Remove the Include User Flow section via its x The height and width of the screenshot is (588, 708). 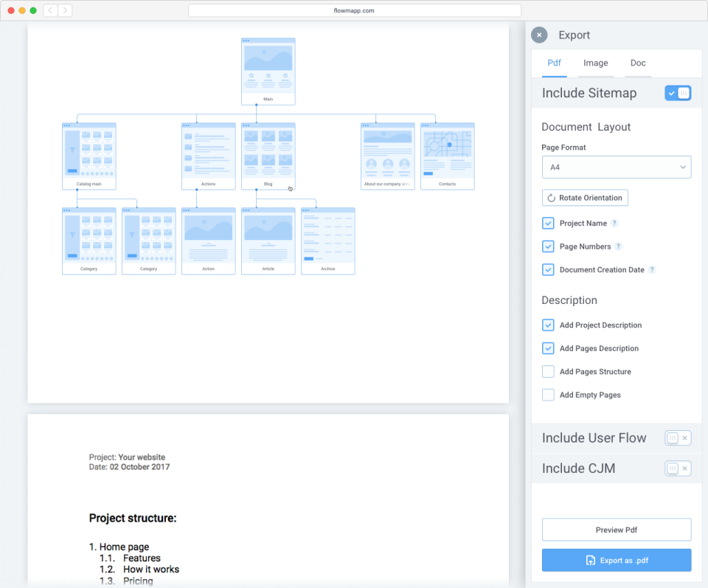point(686,437)
